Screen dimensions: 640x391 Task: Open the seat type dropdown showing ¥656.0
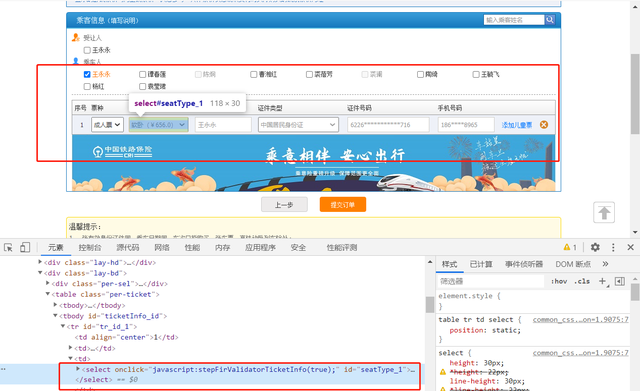coord(158,125)
